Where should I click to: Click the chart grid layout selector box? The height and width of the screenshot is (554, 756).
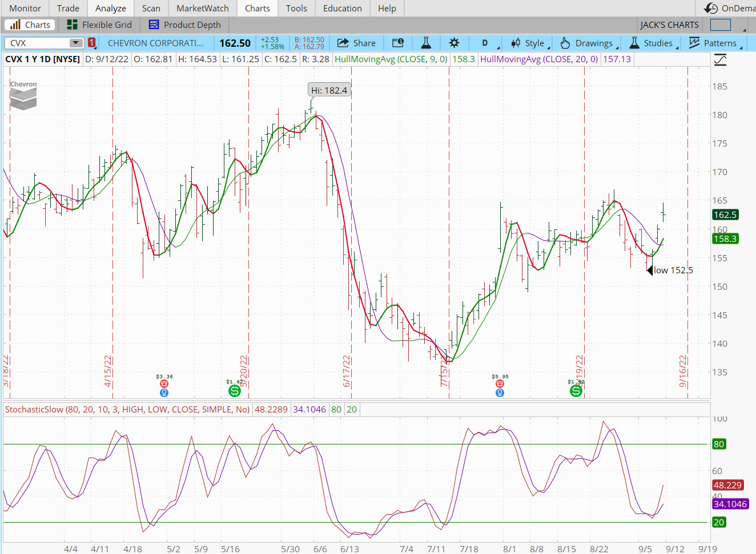(x=720, y=25)
